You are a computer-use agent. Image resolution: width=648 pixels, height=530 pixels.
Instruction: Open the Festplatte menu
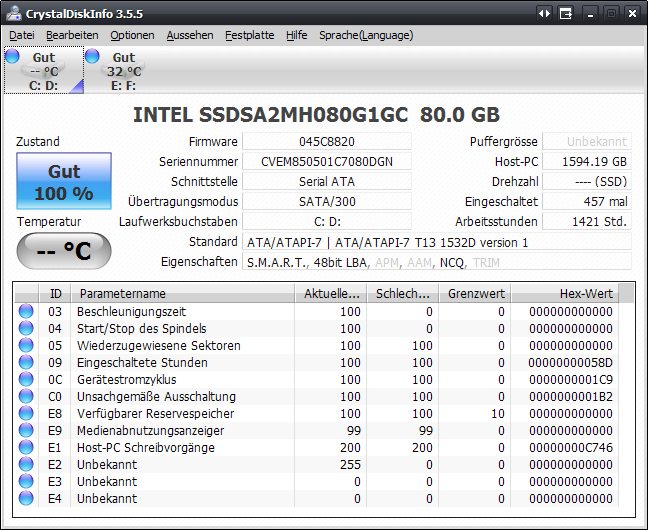point(250,36)
